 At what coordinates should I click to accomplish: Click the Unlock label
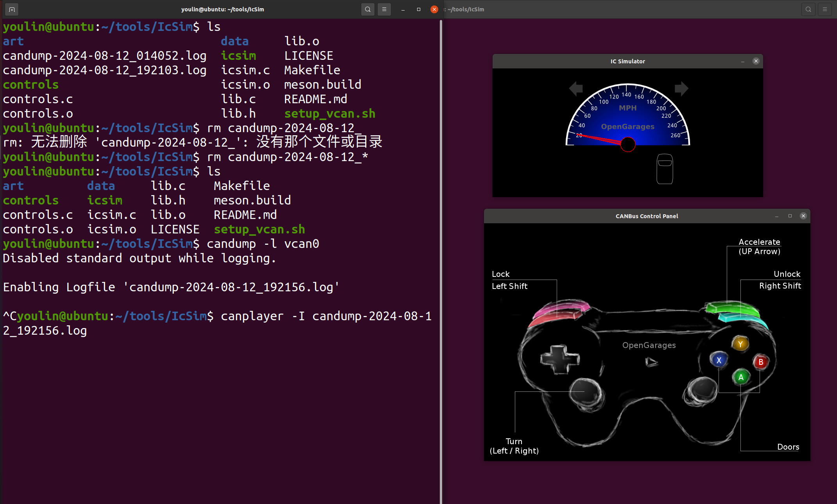click(787, 274)
